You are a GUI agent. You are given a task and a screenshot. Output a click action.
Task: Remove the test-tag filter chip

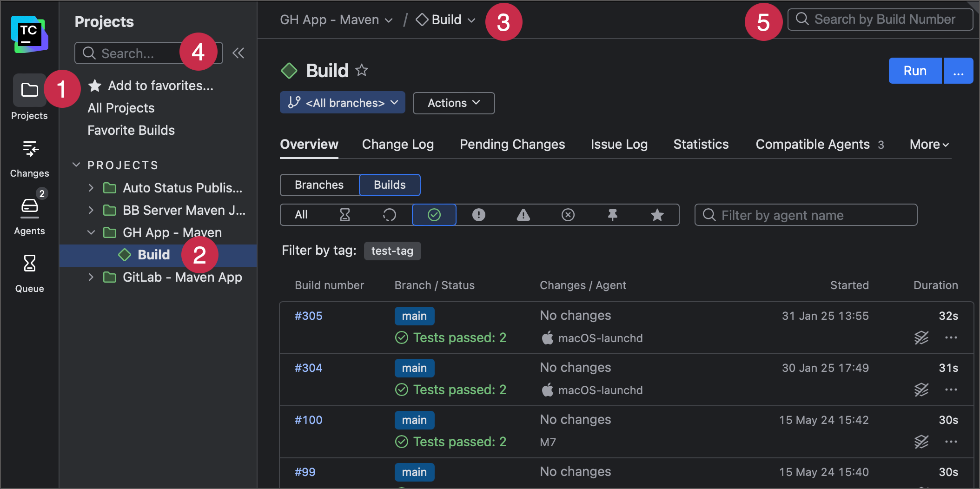pos(392,251)
